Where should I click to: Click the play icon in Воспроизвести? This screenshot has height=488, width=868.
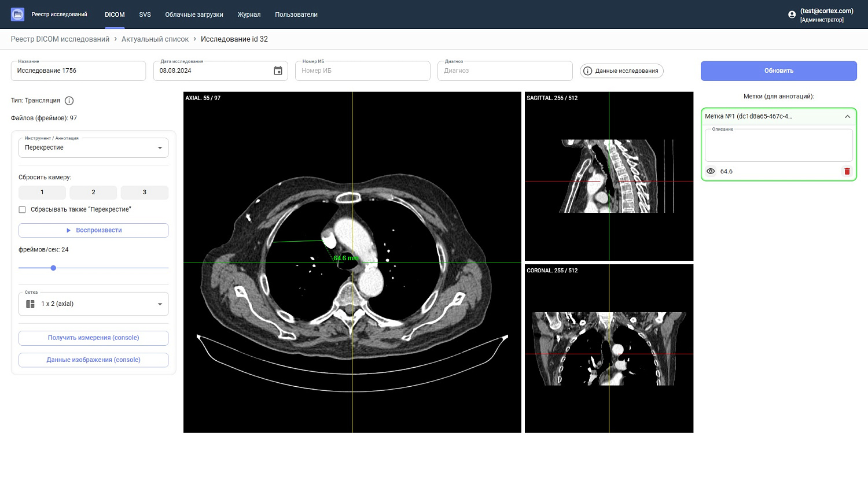point(68,230)
